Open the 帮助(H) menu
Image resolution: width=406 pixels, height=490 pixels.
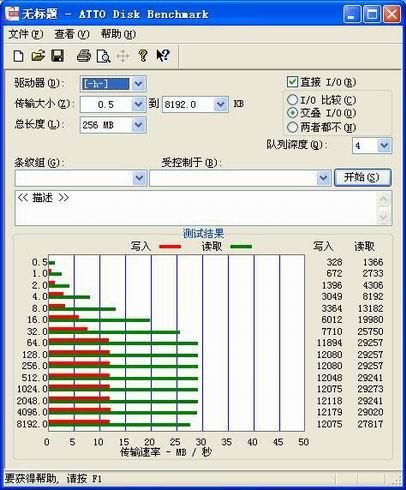[x=118, y=34]
